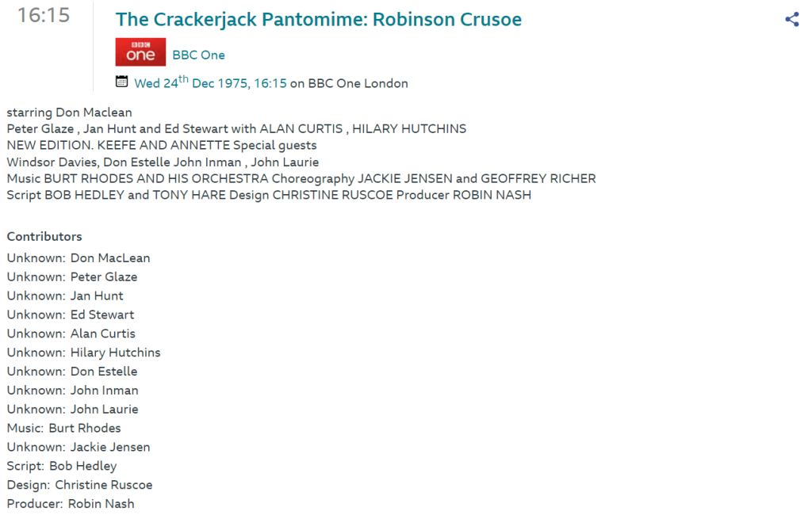
Task: Open the BBC One channel link
Action: (x=198, y=55)
